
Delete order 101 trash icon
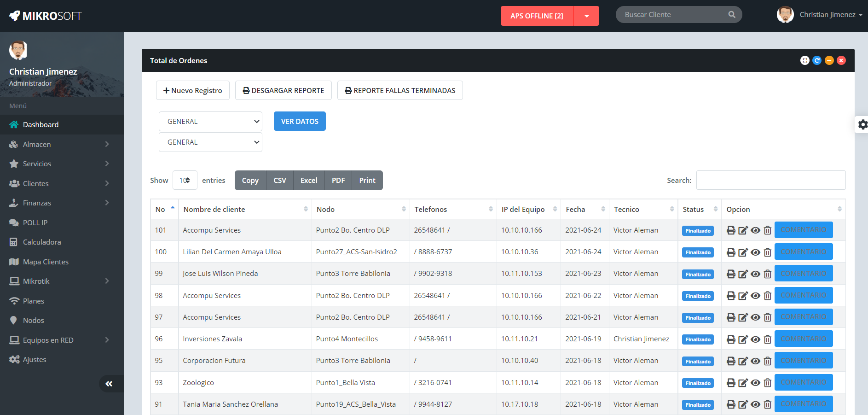tap(767, 230)
